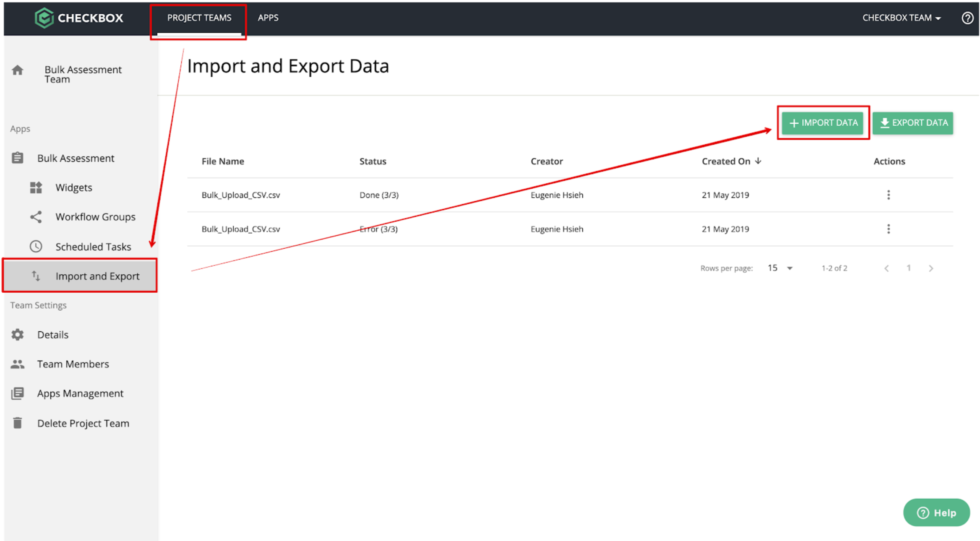Click Bulk_Upload_CSV.csv in the Error row

coord(241,229)
